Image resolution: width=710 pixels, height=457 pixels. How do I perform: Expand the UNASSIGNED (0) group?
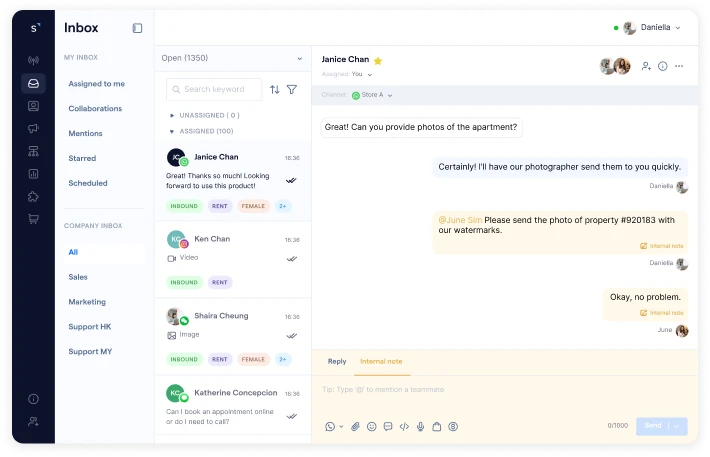[x=205, y=115]
